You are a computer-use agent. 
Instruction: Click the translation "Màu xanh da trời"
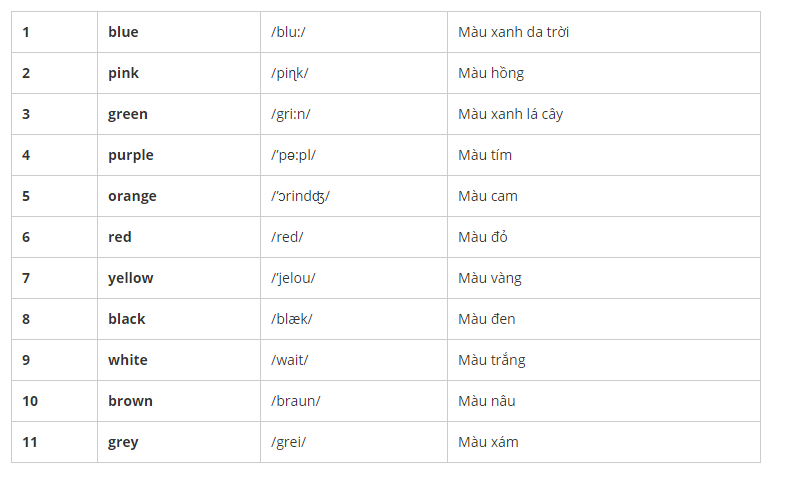[514, 32]
